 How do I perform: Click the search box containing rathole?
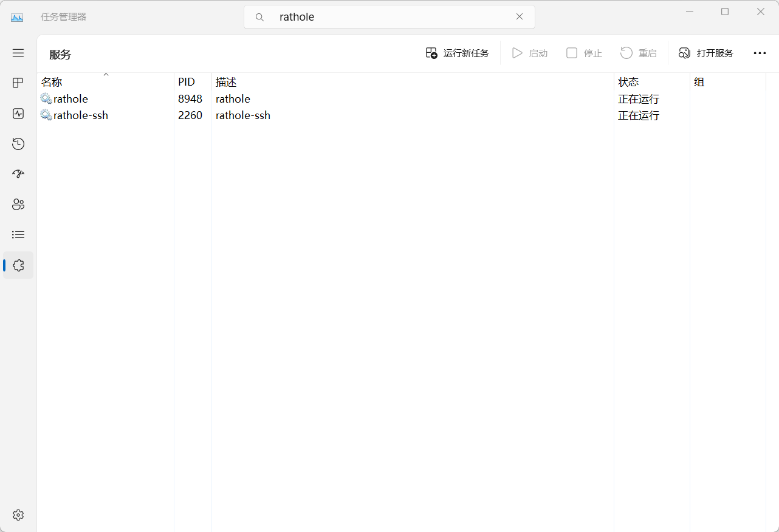click(x=389, y=17)
